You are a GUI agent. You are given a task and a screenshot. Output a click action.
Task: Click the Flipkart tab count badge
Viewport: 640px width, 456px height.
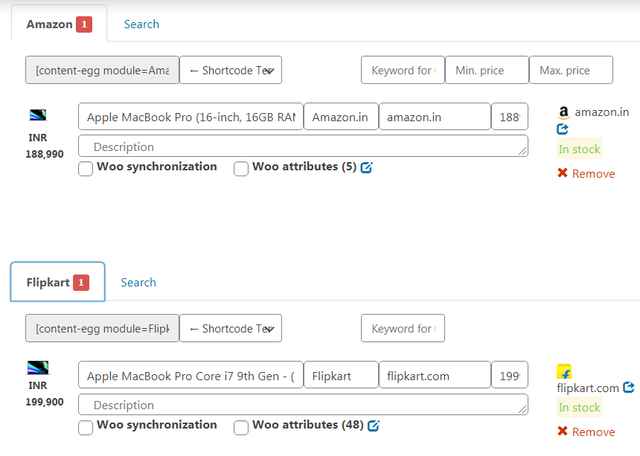click(x=81, y=282)
